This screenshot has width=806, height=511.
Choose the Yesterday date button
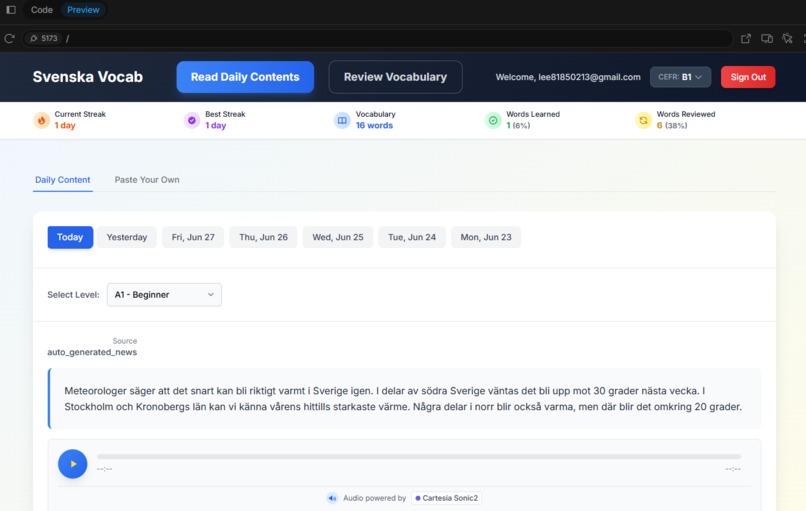click(x=127, y=238)
